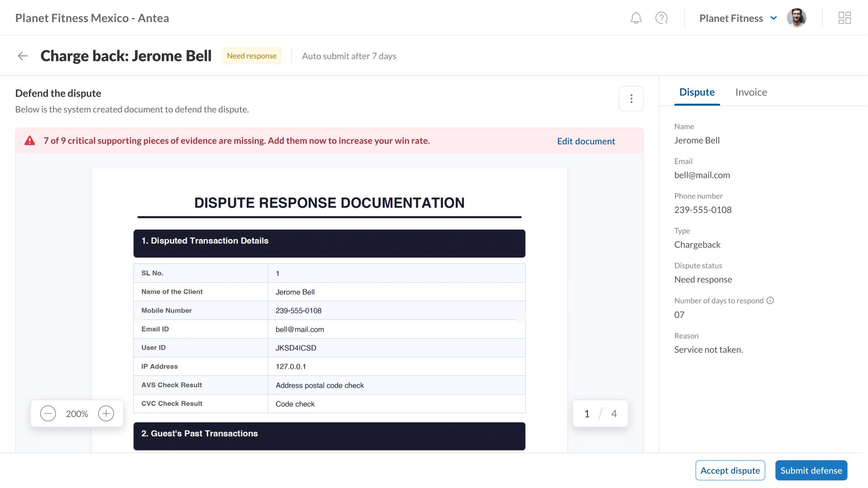Open the apps grid icon
Image resolution: width=868 pixels, height=488 pixels.
point(844,18)
